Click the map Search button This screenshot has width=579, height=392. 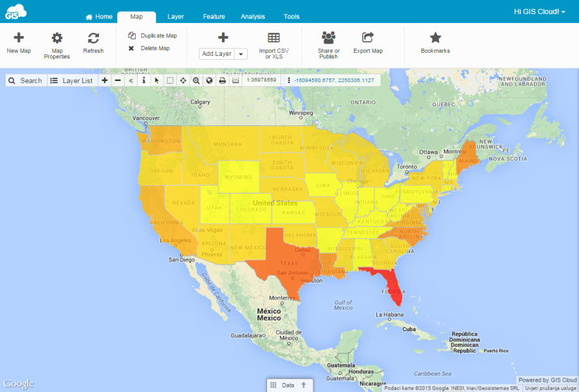point(26,80)
